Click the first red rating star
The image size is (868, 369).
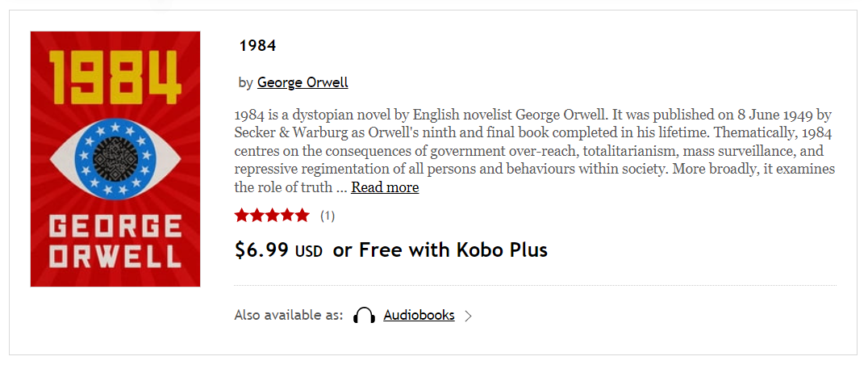tap(242, 216)
